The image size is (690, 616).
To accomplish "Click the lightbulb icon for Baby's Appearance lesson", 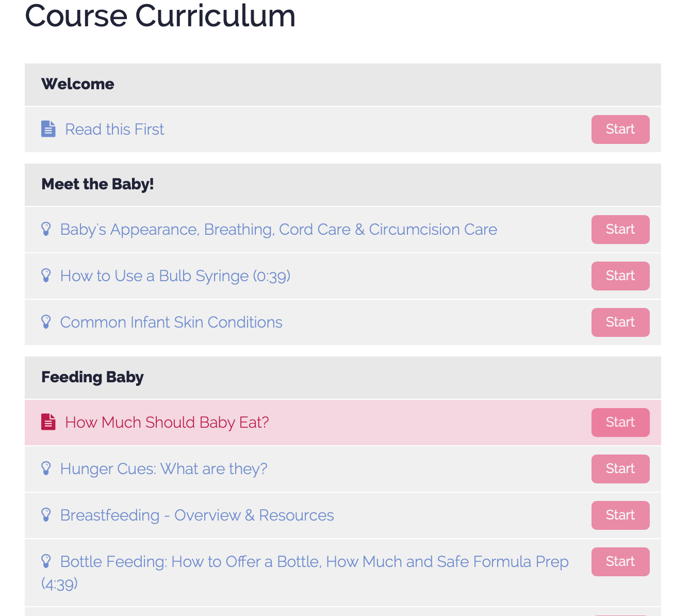I will (x=46, y=229).
